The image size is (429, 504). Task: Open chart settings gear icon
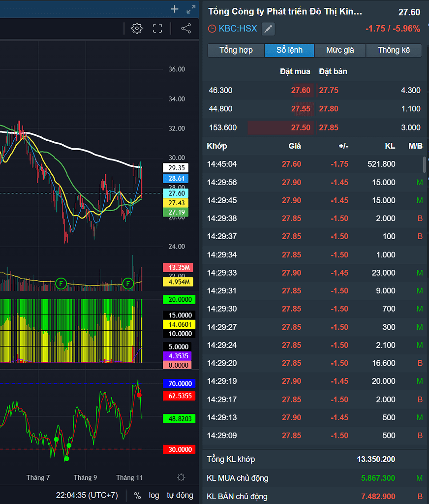point(137,29)
